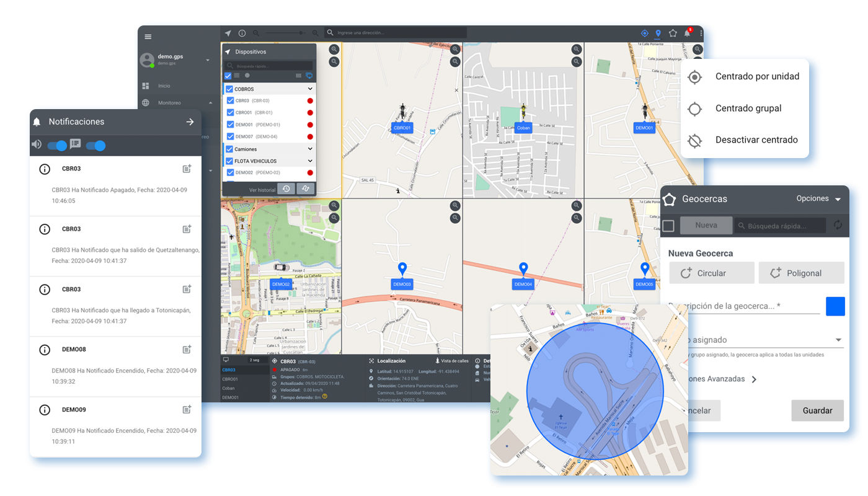Click the Inicio dashboard icon in the sidebar

click(x=146, y=86)
